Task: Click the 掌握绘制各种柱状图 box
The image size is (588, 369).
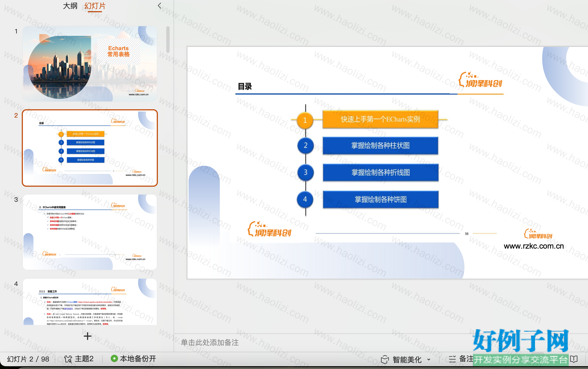Action: 380,145
